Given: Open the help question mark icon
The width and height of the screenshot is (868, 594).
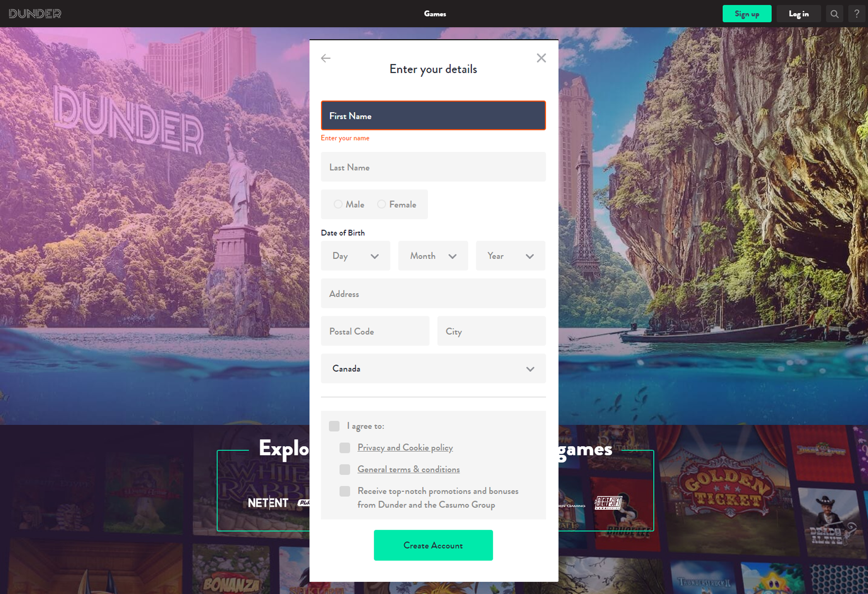Looking at the screenshot, I should click(857, 14).
